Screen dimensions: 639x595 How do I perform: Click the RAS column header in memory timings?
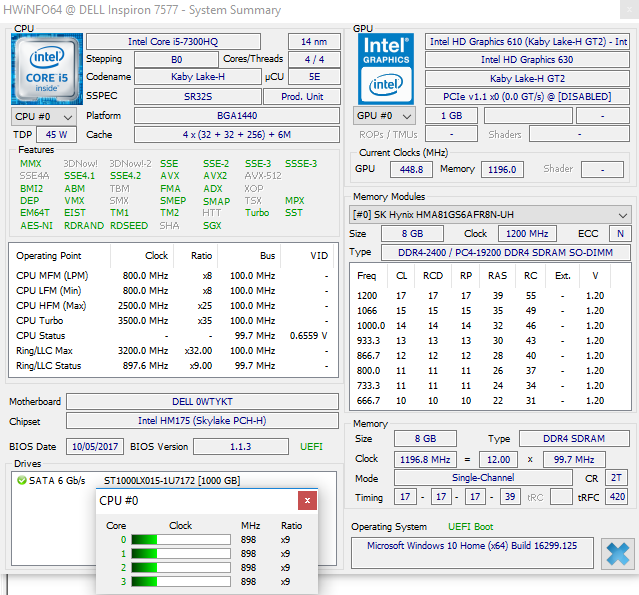(498, 276)
